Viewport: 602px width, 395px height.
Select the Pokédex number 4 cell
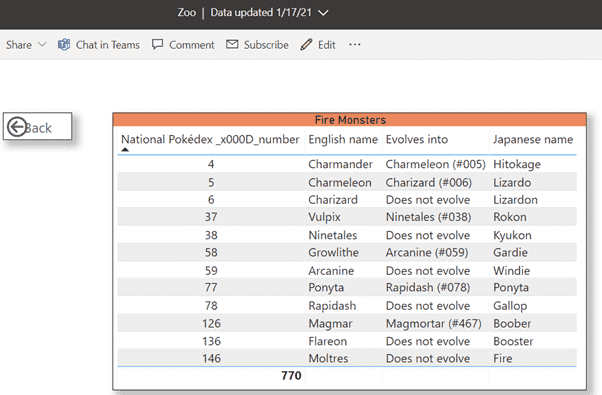tap(211, 164)
